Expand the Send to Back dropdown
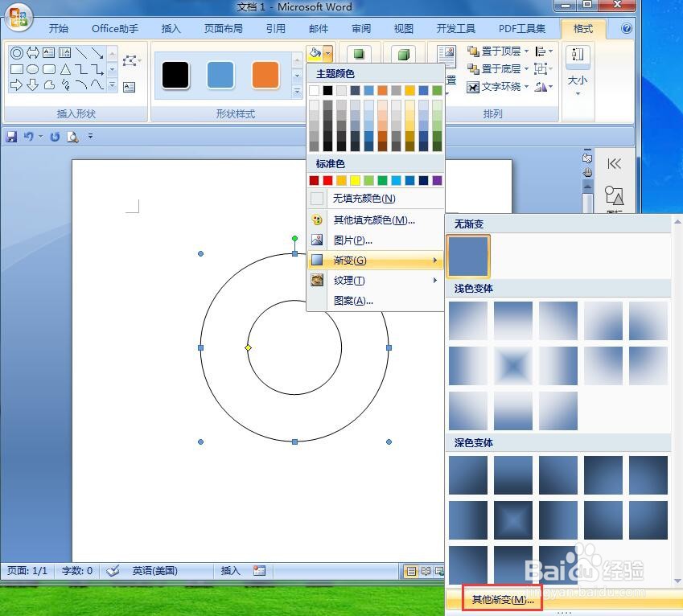 526,69
